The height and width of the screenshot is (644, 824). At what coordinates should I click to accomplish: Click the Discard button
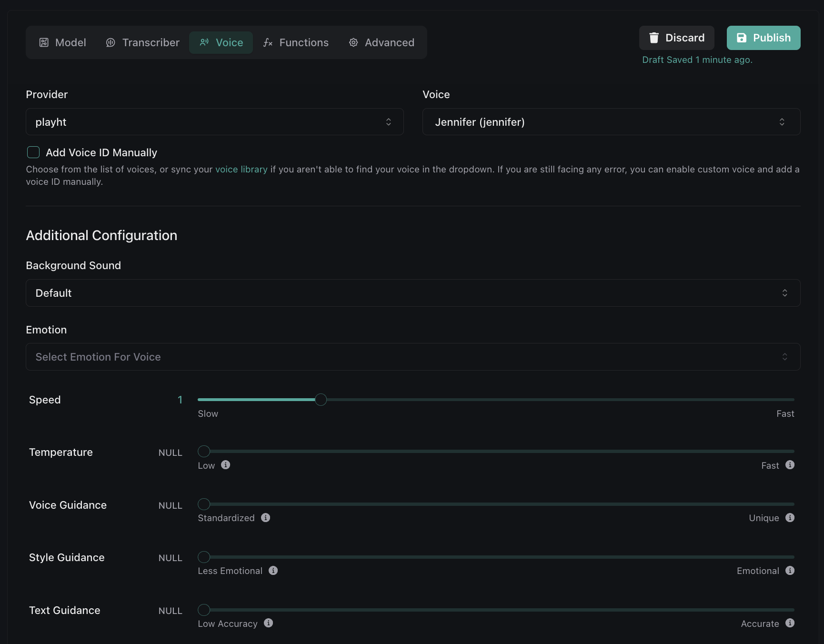pos(676,38)
